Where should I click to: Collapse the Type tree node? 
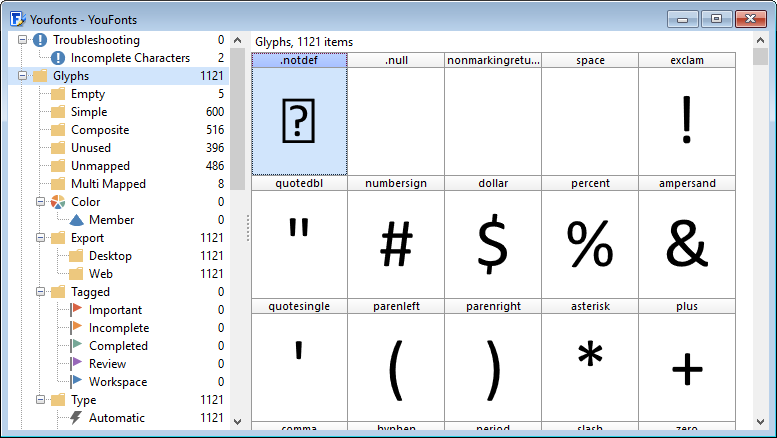[x=41, y=400]
